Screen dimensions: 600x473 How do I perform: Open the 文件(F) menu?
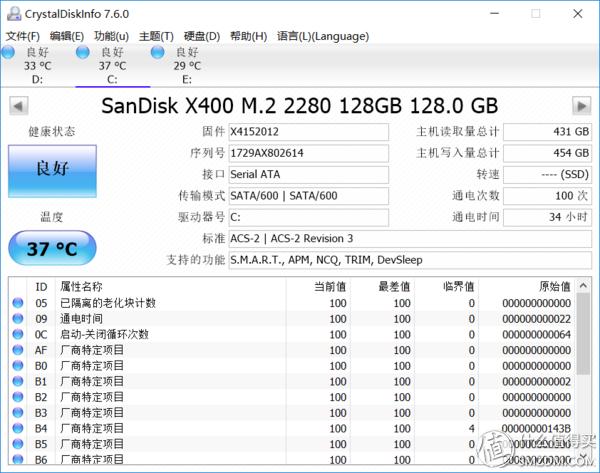click(x=23, y=36)
